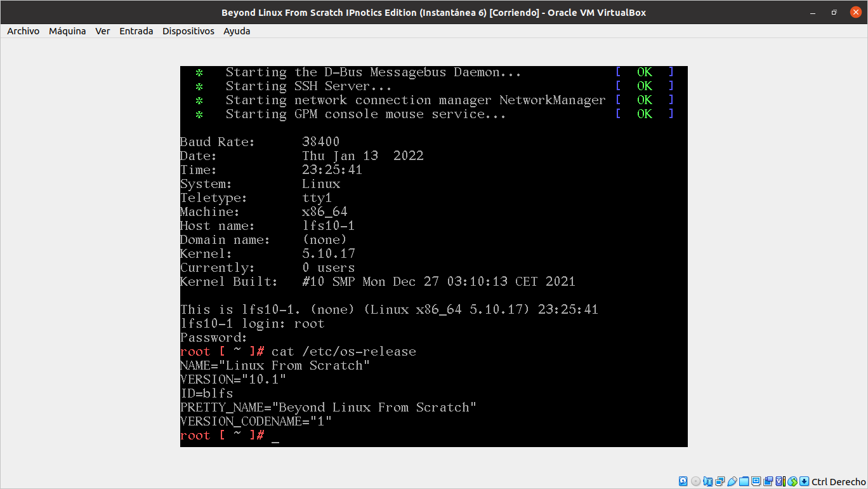Viewport: 868px width, 489px height.
Task: Click the Ctrl Derecho host key label
Action: coord(838,482)
